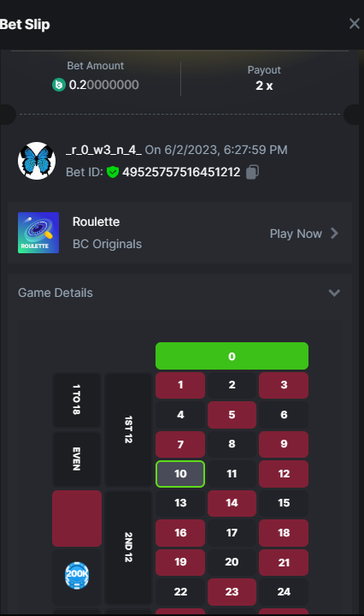Select the 1ST 12 dozen cell
The width and height of the screenshot is (364, 616).
(128, 429)
